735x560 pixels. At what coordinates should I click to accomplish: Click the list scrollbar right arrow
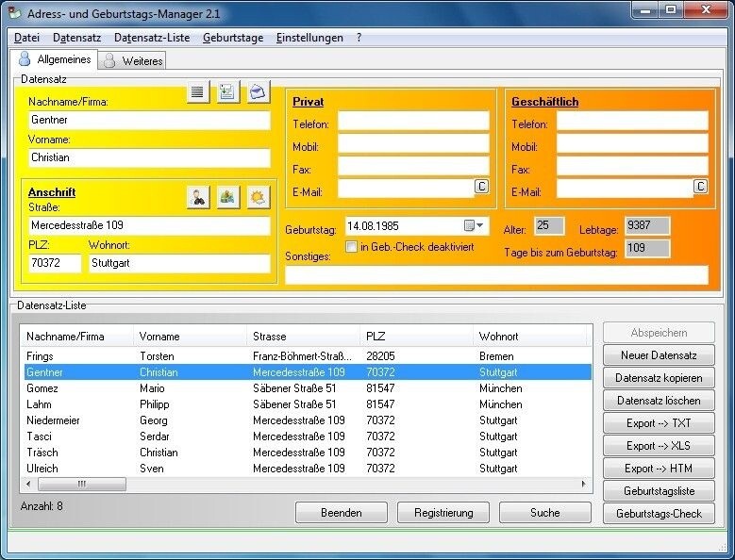click(584, 484)
